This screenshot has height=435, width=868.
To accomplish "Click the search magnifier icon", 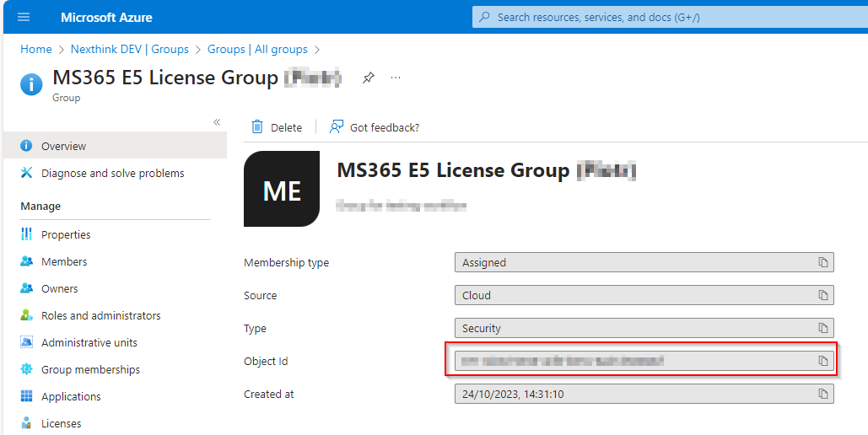I will [484, 17].
